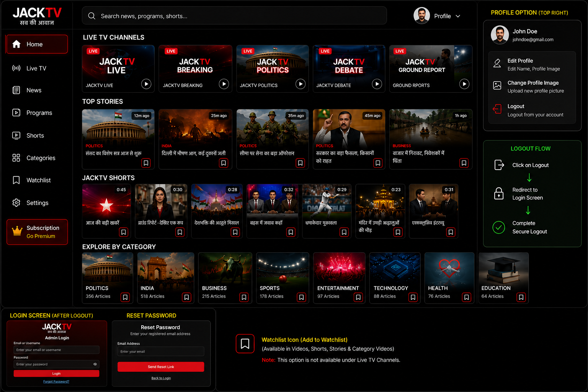Bookmark the 25m ago India fire story

[224, 163]
